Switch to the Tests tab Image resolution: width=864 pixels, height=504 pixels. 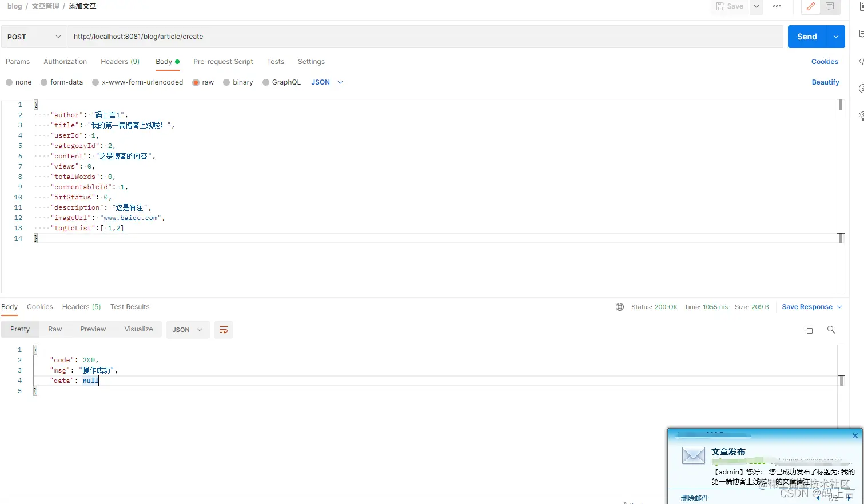[x=275, y=62]
